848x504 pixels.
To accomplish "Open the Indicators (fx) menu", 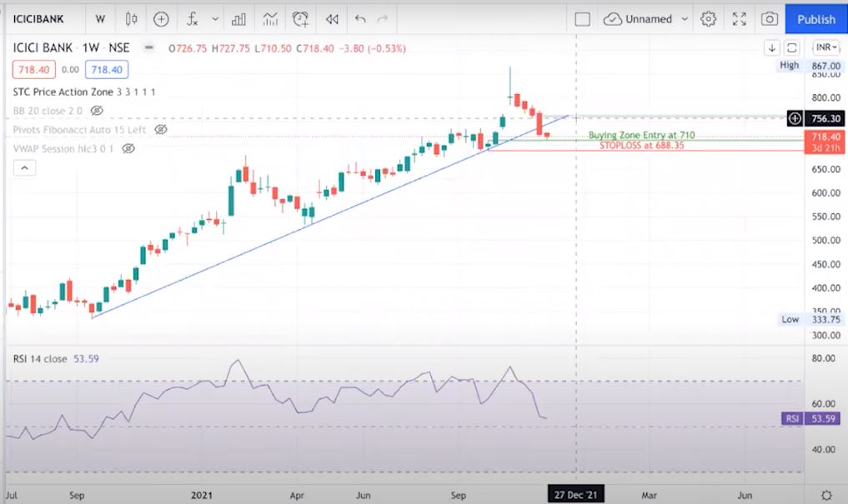I will coord(193,19).
